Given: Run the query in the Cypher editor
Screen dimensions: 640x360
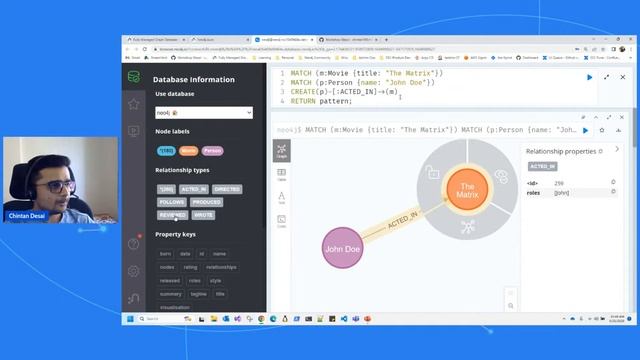Looking at the screenshot, I should pyautogui.click(x=589, y=77).
